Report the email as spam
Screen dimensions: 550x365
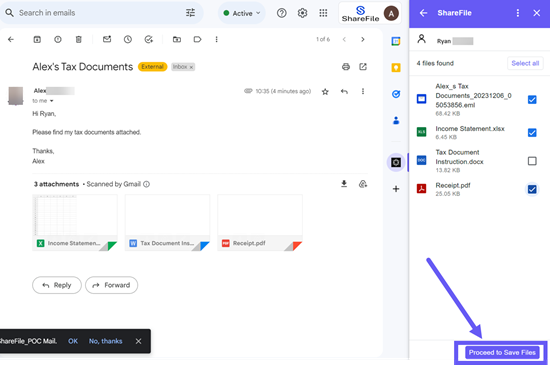tap(58, 39)
